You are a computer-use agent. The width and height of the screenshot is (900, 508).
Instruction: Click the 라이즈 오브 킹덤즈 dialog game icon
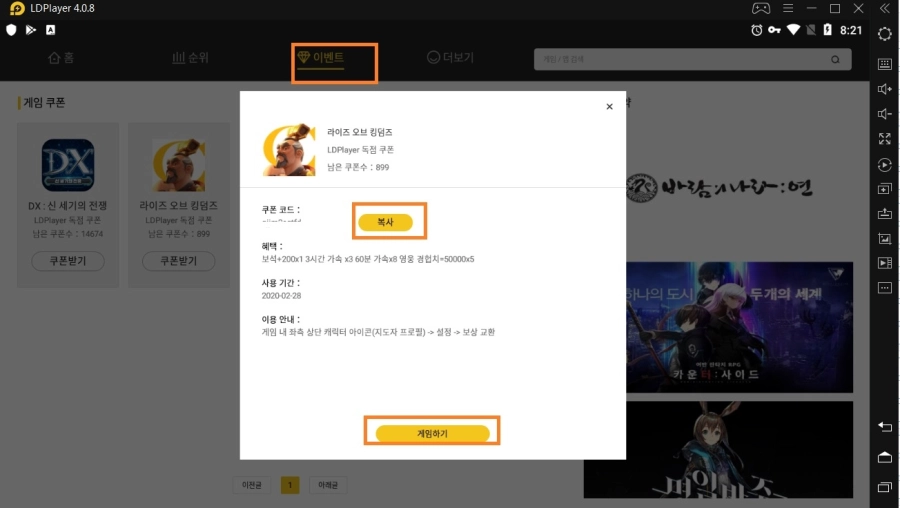click(x=289, y=149)
